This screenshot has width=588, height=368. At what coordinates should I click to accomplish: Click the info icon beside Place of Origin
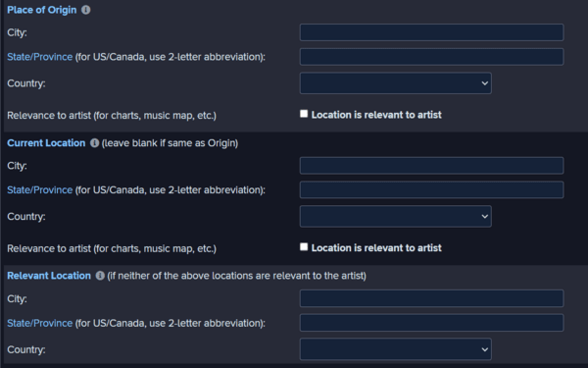[86, 10]
